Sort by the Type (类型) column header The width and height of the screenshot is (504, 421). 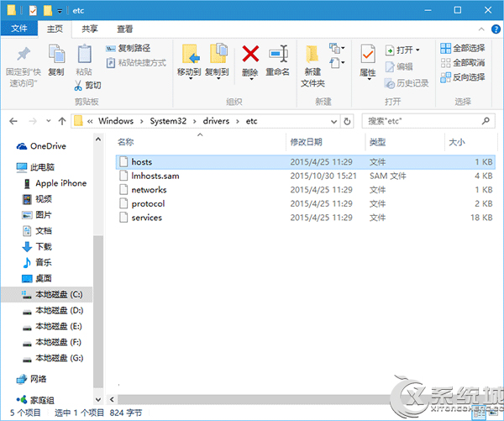(x=377, y=142)
